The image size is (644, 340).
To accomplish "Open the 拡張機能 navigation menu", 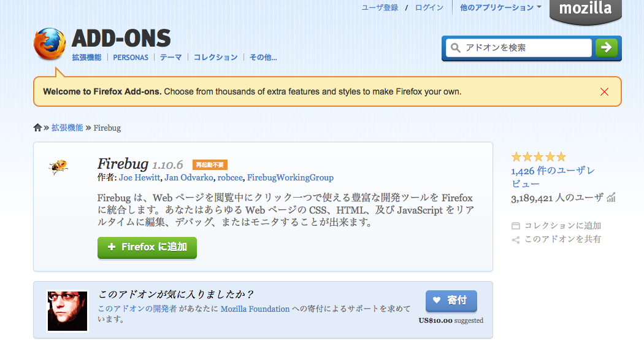I will [x=86, y=57].
